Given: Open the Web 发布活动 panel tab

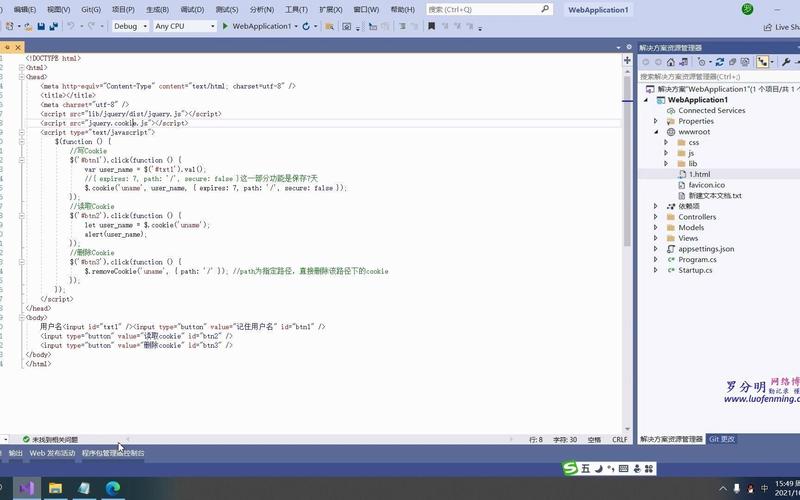Looking at the screenshot, I should pyautogui.click(x=52, y=453).
